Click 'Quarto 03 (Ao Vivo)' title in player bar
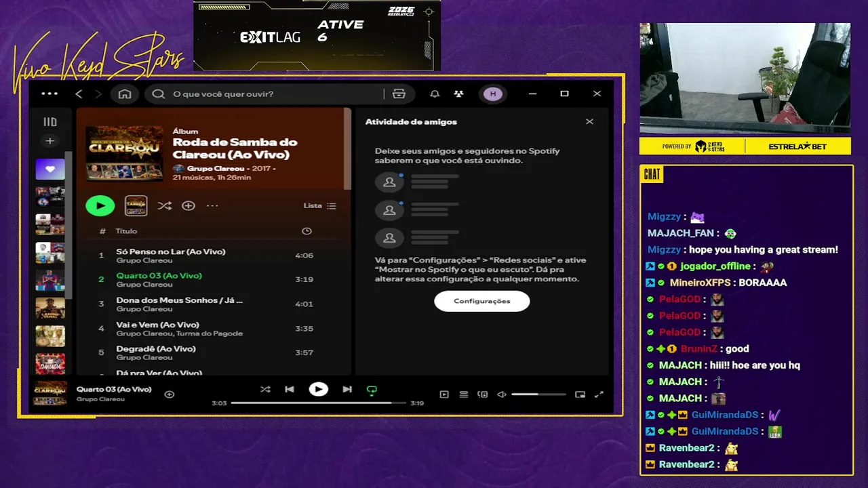The image size is (868, 488). pyautogui.click(x=114, y=390)
